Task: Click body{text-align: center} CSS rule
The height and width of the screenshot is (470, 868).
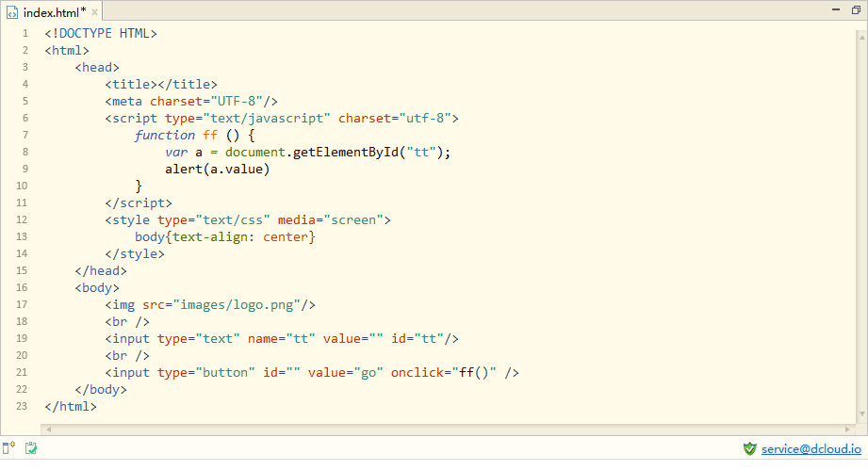Action: 224,237
